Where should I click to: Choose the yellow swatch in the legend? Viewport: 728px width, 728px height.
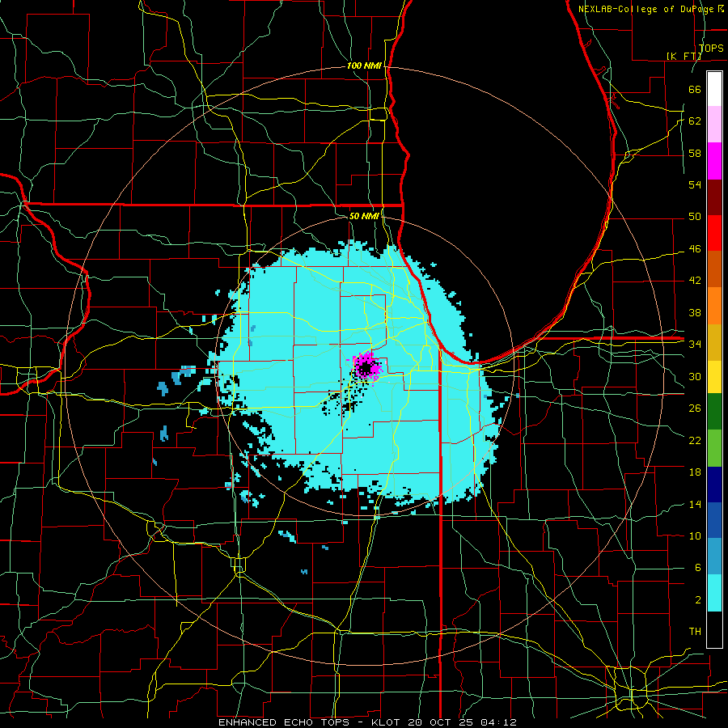[714, 377]
